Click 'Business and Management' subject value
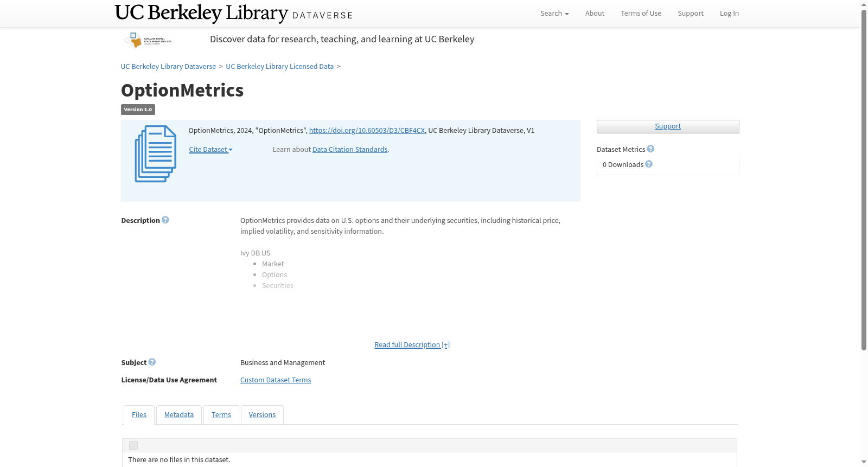868x467 pixels. click(283, 363)
